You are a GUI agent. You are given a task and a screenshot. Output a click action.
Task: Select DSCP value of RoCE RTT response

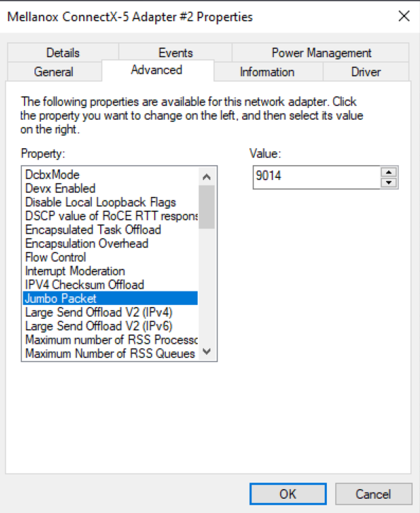tap(110, 216)
